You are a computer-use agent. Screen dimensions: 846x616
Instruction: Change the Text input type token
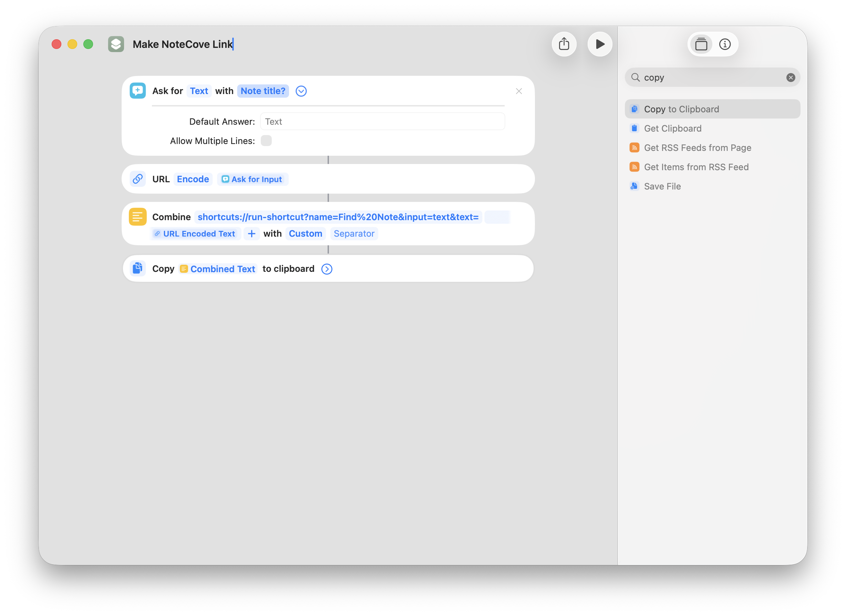[x=199, y=91]
